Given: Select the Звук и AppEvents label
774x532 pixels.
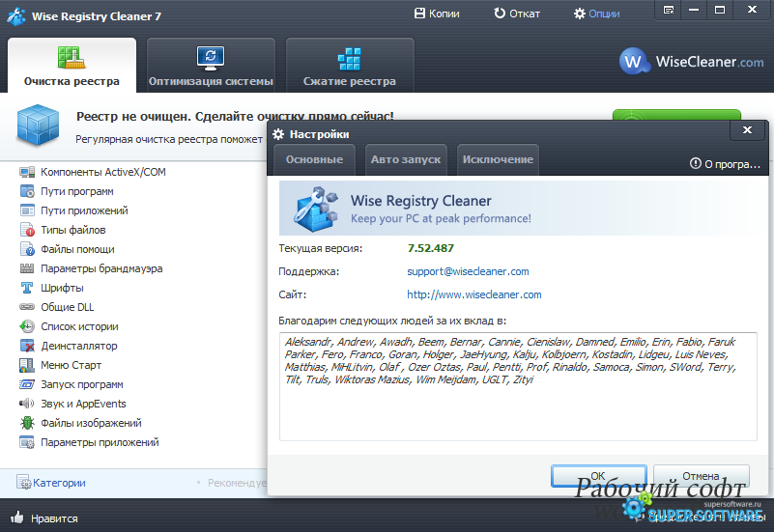Looking at the screenshot, I should click(83, 404).
